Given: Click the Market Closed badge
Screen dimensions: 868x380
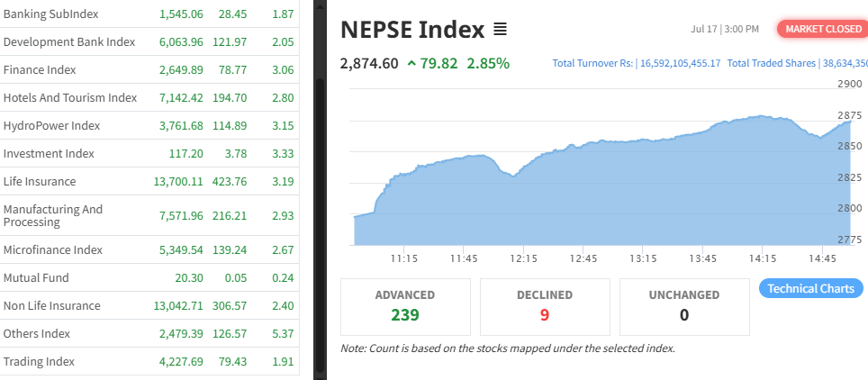Looking at the screenshot, I should pyautogui.click(x=823, y=29).
